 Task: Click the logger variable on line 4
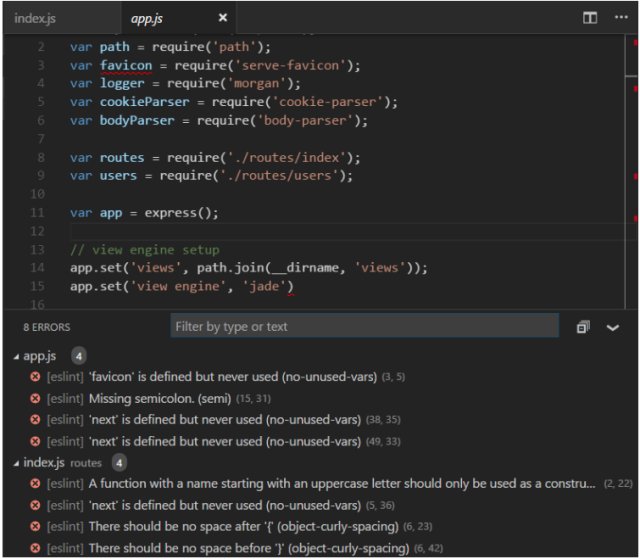[x=122, y=84]
